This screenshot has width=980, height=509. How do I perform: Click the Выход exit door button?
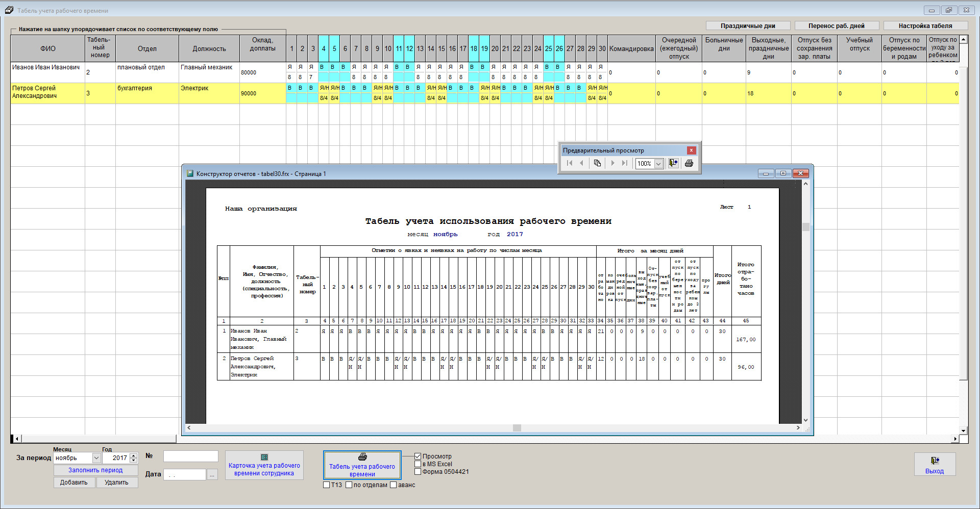coord(934,464)
